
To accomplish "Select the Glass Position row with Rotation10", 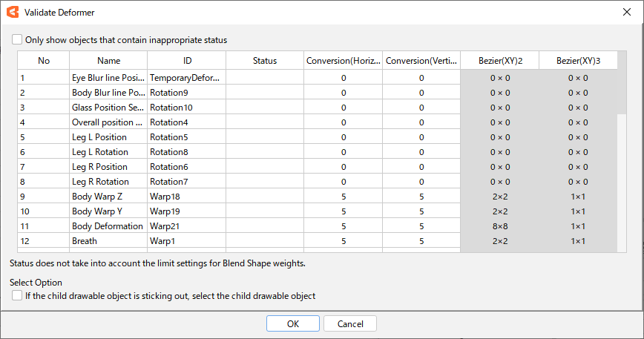I will [318, 108].
